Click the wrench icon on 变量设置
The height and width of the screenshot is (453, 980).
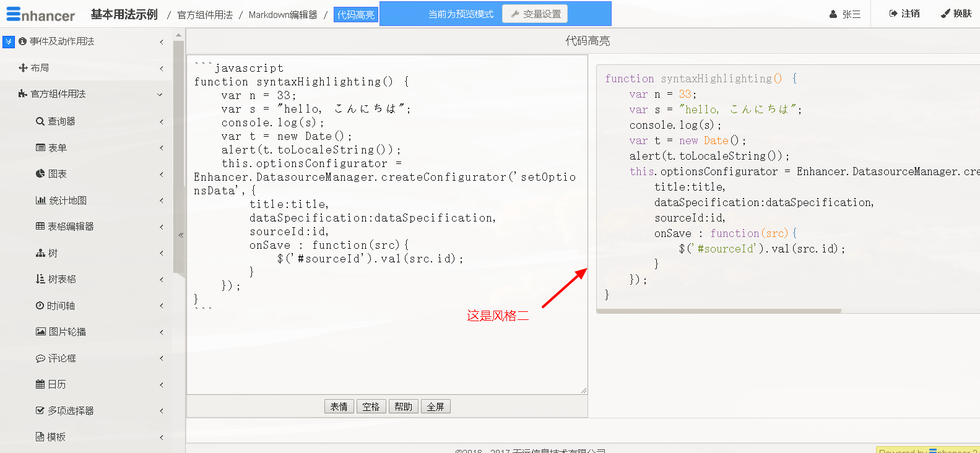tap(515, 14)
